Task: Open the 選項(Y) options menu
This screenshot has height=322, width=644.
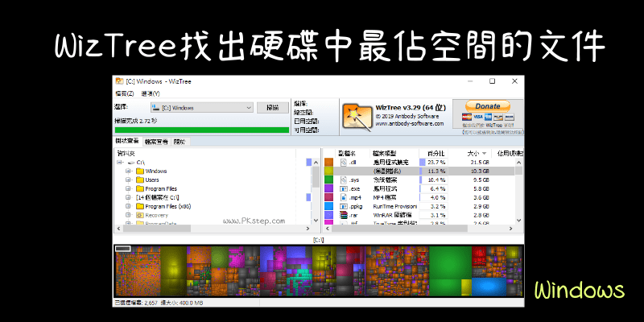Action: tap(151, 93)
